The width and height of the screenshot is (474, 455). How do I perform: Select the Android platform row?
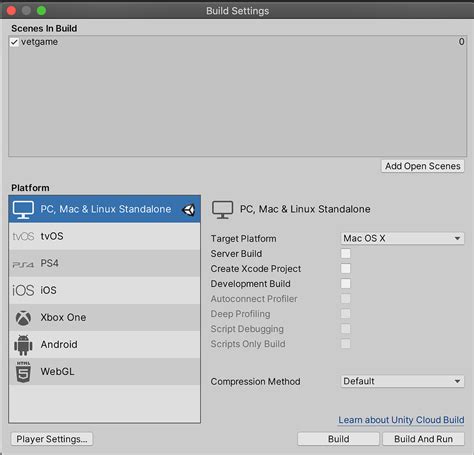[x=105, y=345]
